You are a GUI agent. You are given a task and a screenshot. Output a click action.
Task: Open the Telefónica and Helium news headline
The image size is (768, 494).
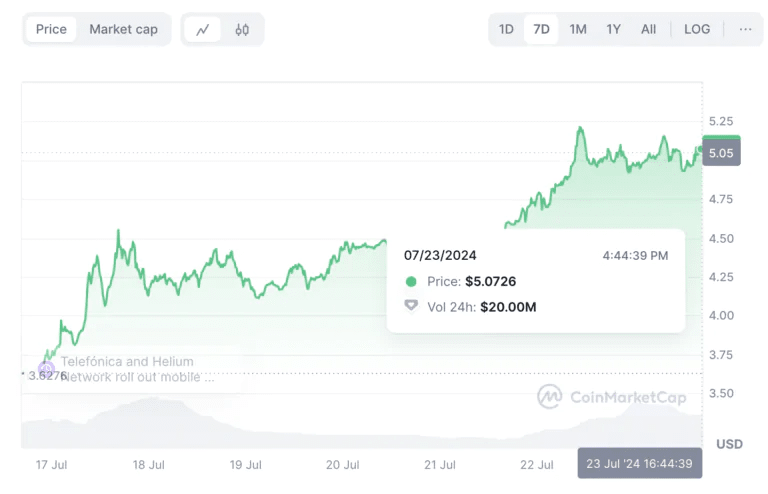pyautogui.click(x=137, y=369)
